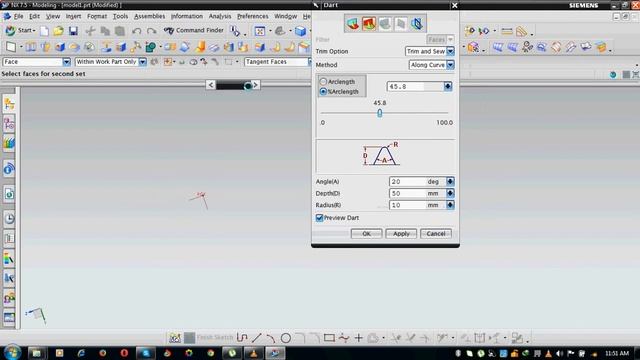640x360 pixels.
Task: Open the File menu
Action: tap(18, 16)
